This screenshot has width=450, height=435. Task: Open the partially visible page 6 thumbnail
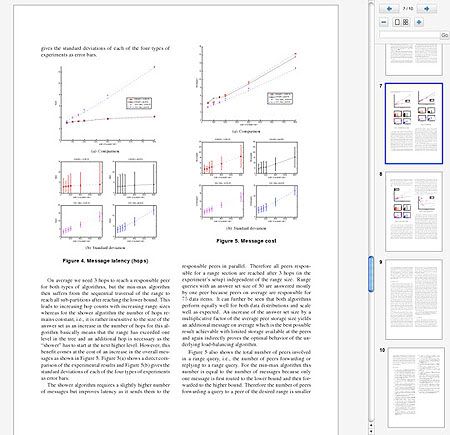[414, 59]
